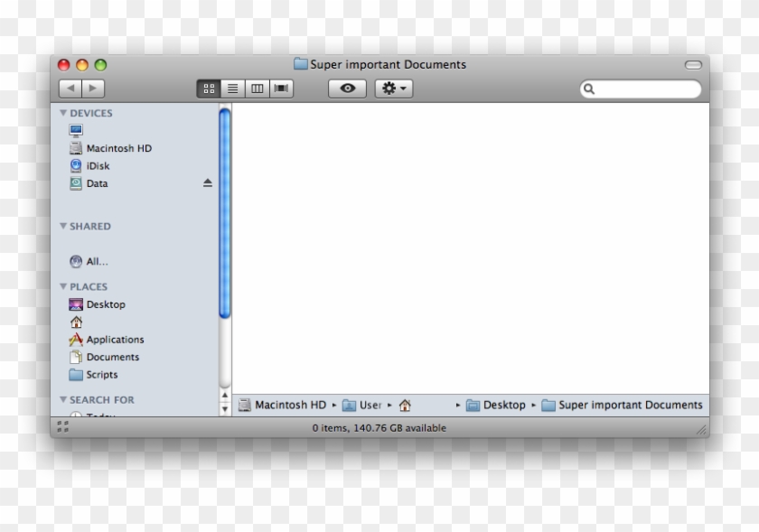759x532 pixels.
Task: Open Quick Look with the eye icon
Action: [x=346, y=88]
